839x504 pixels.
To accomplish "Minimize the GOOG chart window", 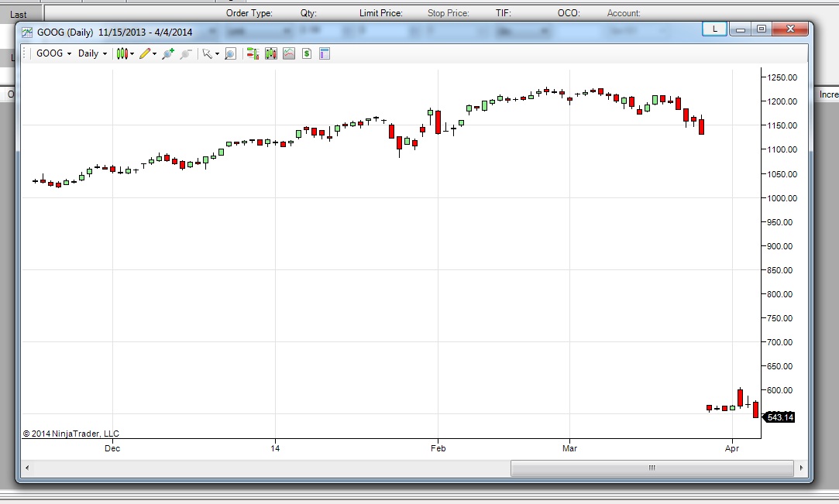I will point(741,29).
